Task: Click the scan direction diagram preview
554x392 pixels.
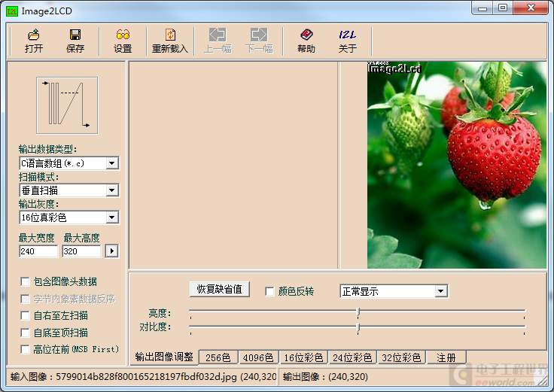Action: 67,105
